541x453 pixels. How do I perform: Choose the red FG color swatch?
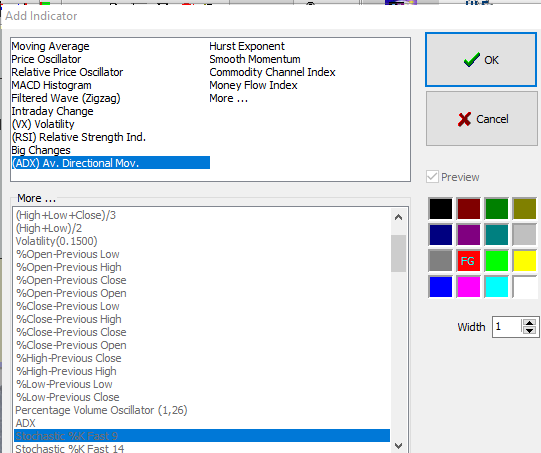click(x=468, y=260)
